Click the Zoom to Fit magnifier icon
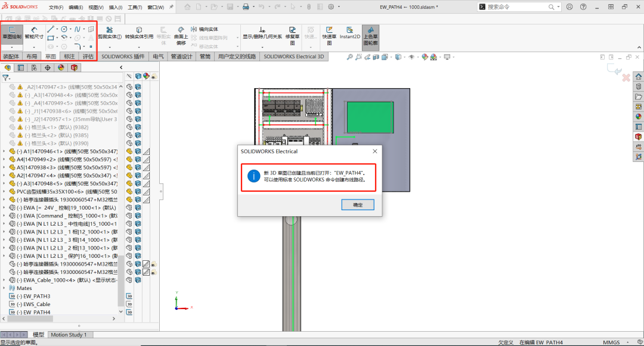Screen dimensions: 644x346 pos(349,57)
